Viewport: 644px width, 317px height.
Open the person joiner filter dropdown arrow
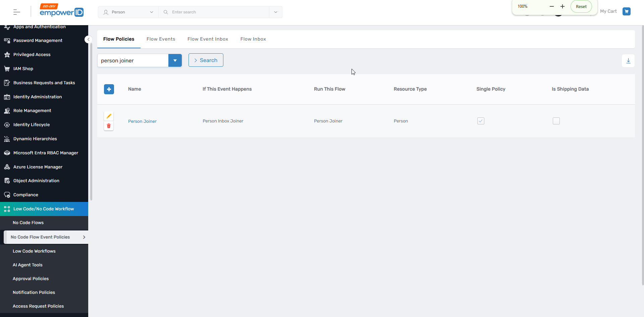175,60
